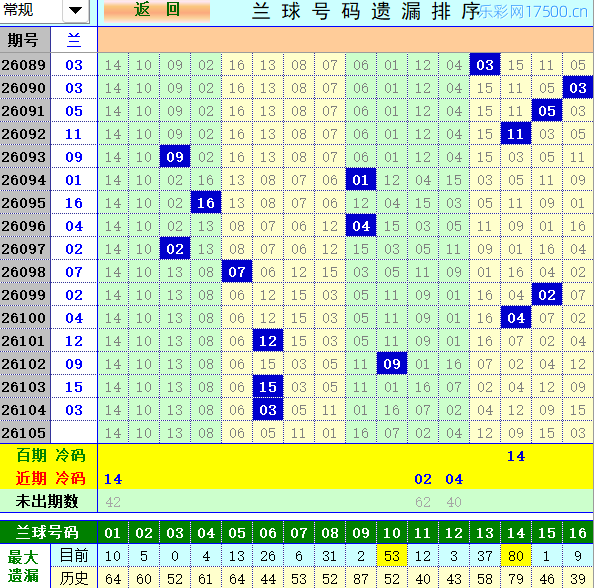Click highlighted 04 in row 26096
Viewport: 594px width, 588px height.
pyautogui.click(x=361, y=226)
